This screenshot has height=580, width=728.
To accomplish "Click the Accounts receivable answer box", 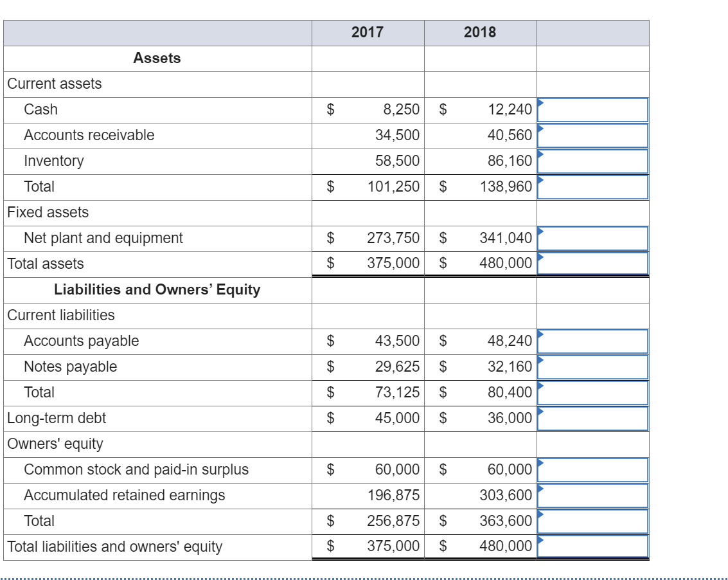I will pos(592,135).
